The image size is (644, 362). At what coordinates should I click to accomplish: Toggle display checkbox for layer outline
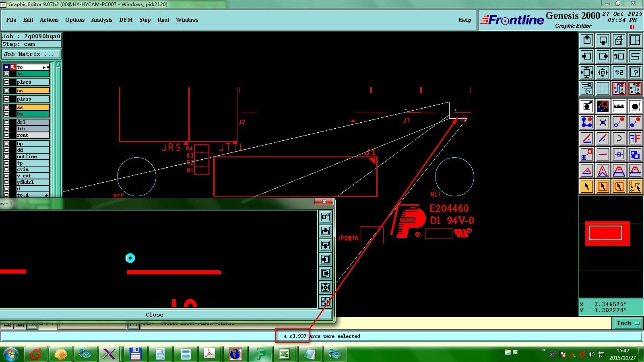coord(6,156)
